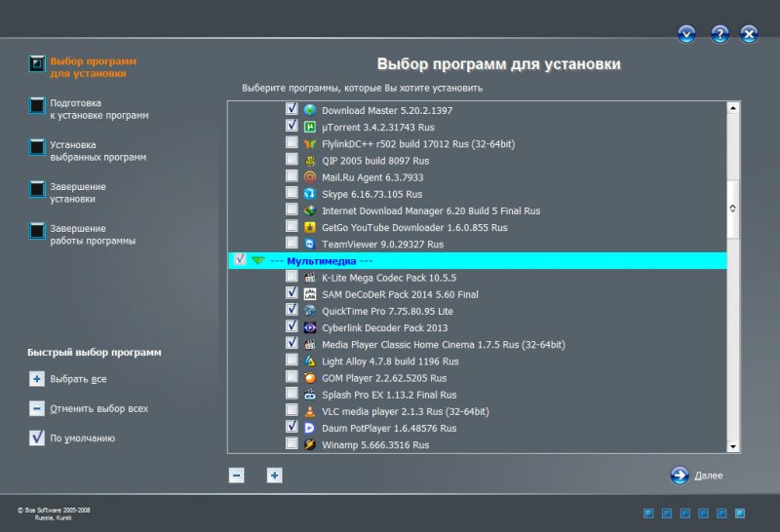Click the Splash Pro EX icon

(x=309, y=395)
